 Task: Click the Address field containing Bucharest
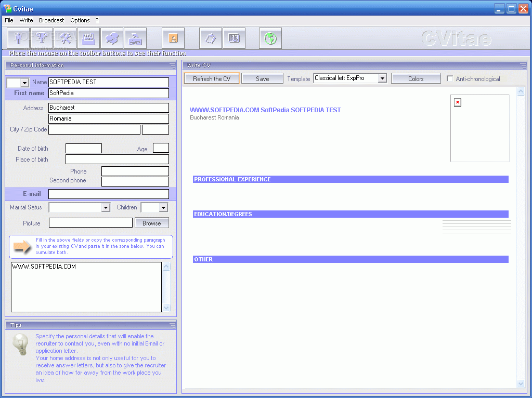(x=109, y=108)
